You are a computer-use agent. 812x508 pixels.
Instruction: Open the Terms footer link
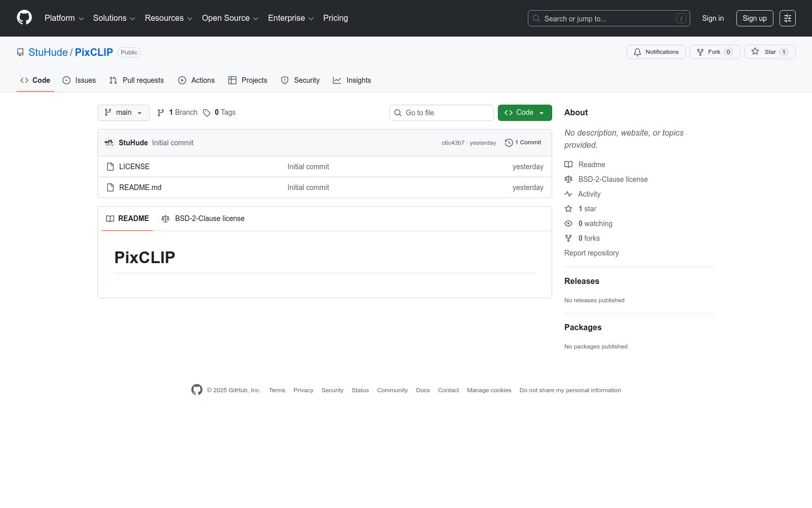click(277, 390)
